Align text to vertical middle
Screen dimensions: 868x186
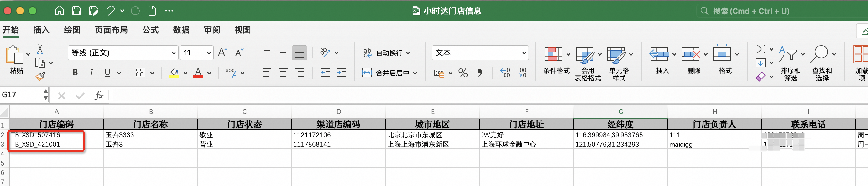pyautogui.click(x=283, y=52)
